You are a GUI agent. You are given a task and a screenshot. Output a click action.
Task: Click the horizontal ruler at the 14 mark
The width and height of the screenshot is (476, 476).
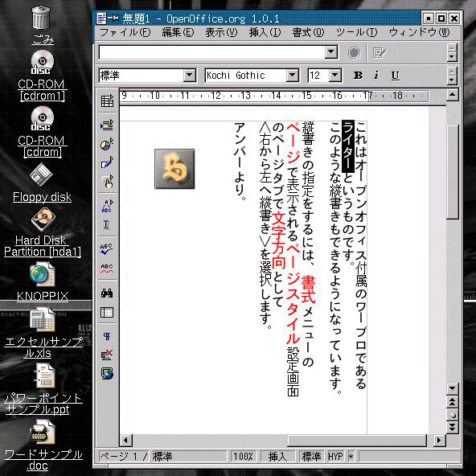click(276, 96)
